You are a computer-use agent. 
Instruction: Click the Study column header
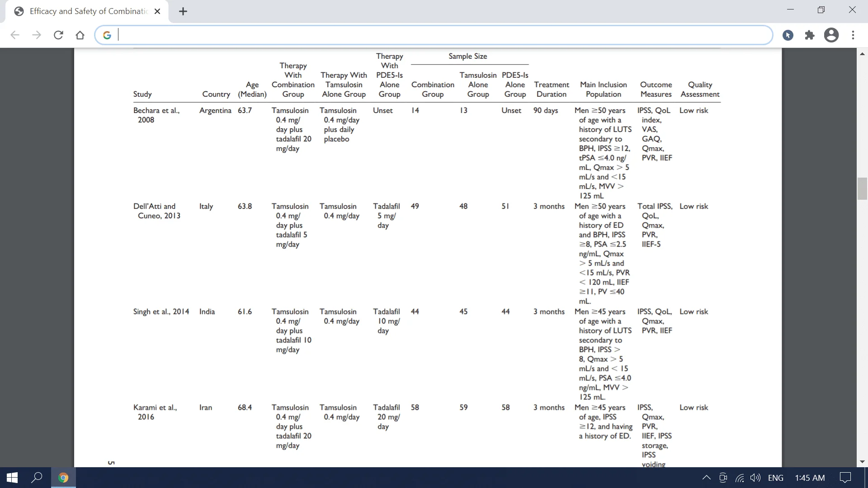click(x=142, y=94)
